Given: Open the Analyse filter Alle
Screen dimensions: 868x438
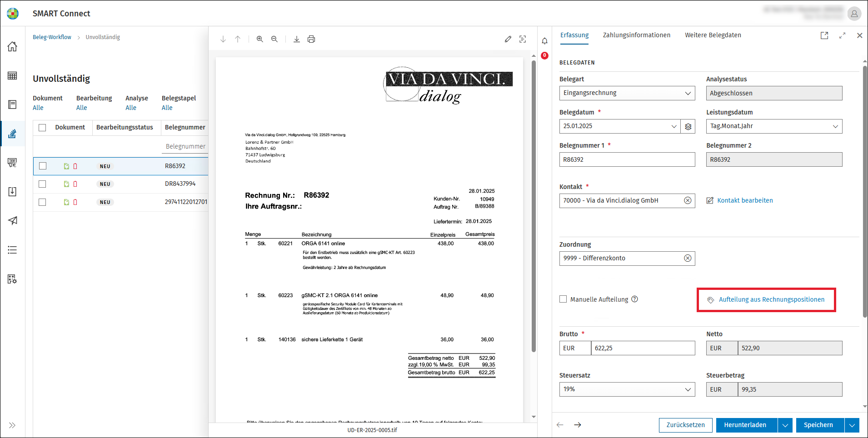Looking at the screenshot, I should [131, 108].
